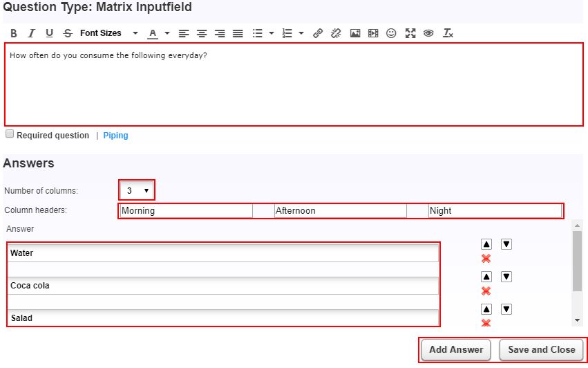Move the Water answer down
Image resolution: width=588 pixels, height=368 pixels.
click(506, 244)
